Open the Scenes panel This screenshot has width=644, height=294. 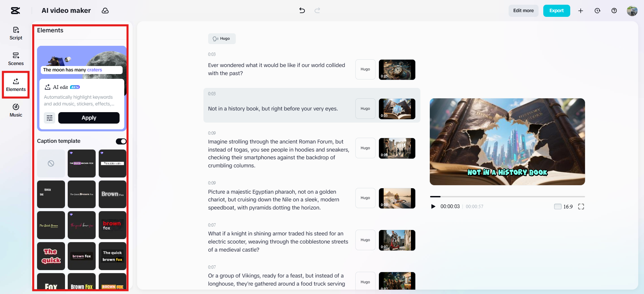pos(16,59)
